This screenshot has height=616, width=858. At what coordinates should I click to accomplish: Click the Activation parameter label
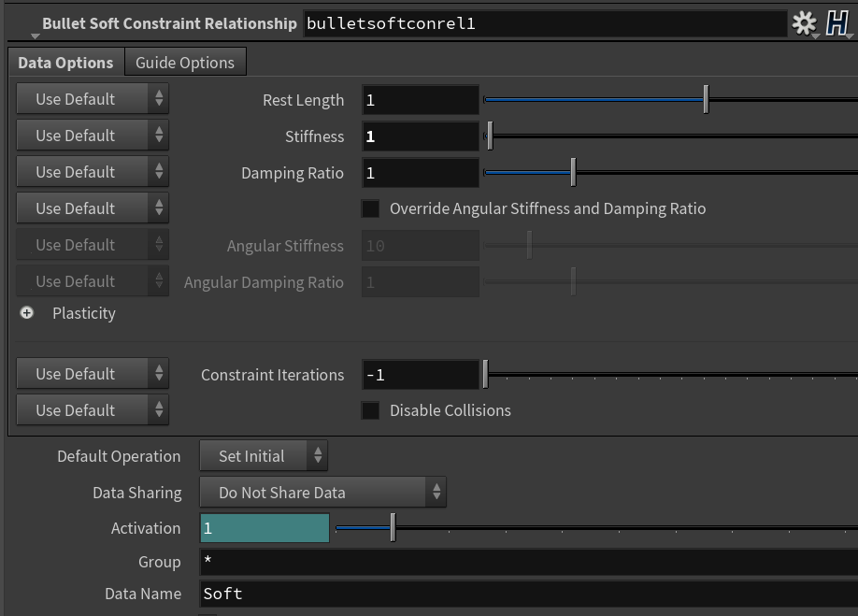click(x=146, y=528)
